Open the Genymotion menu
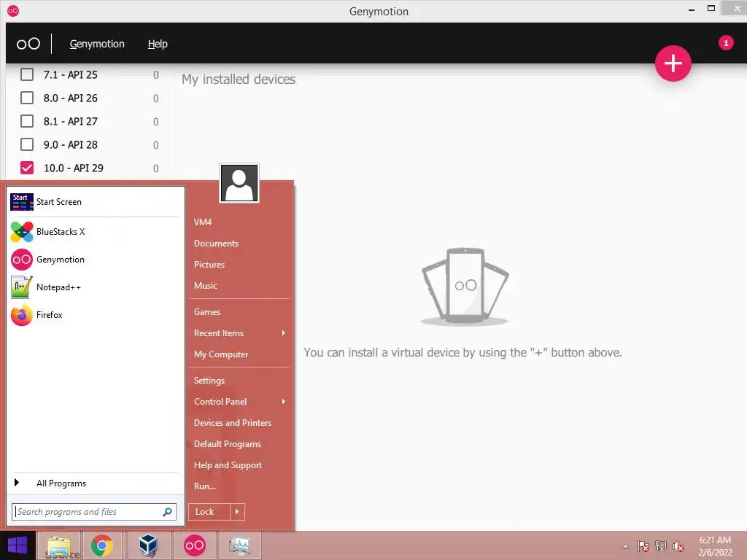 click(97, 44)
